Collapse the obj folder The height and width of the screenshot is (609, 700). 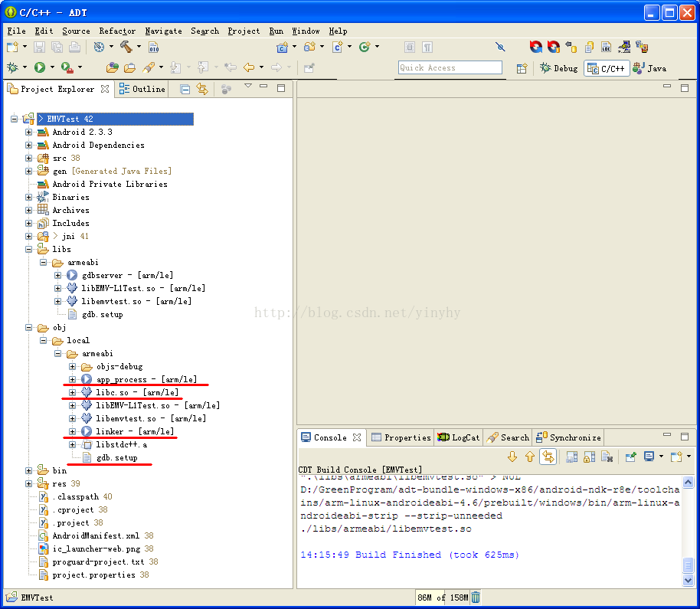point(28,327)
